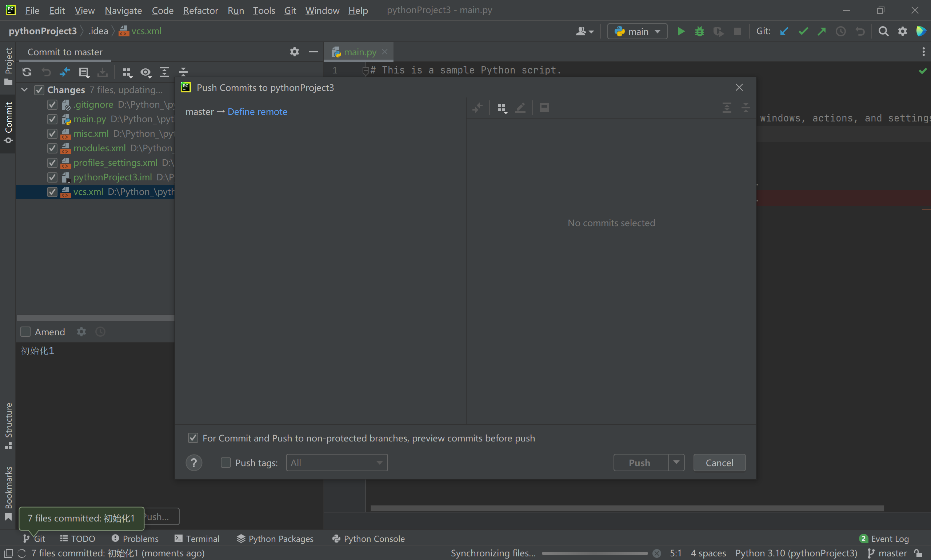
Task: Open the Git menu in menu bar
Action: tap(290, 11)
